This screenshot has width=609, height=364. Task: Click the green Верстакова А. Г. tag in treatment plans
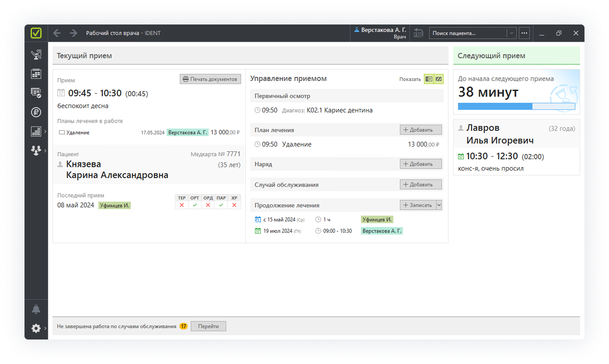188,132
